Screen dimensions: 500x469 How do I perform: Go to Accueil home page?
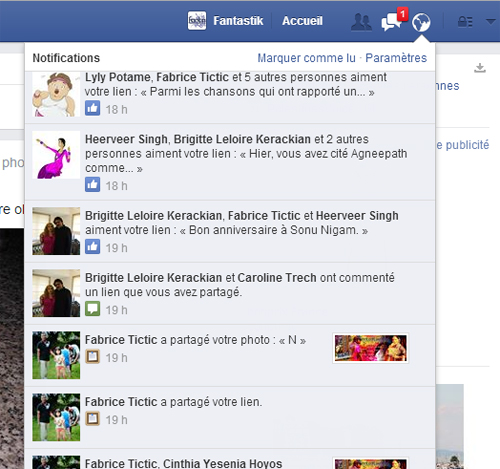pos(302,21)
